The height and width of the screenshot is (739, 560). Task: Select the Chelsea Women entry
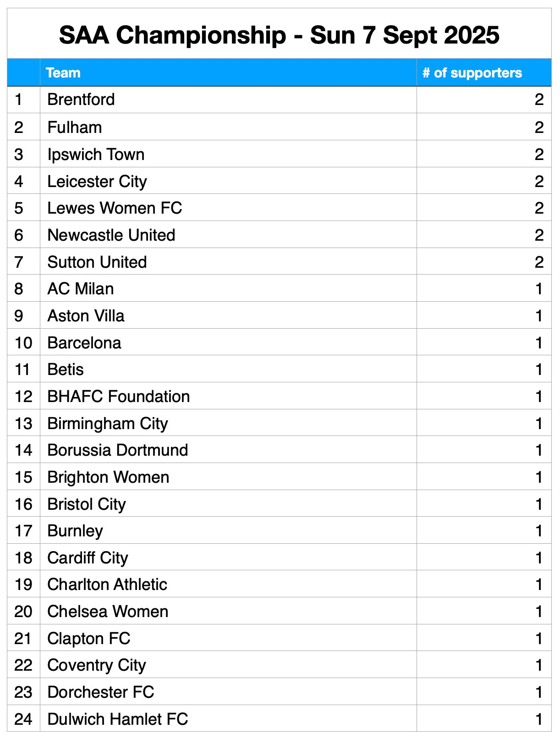point(108,612)
